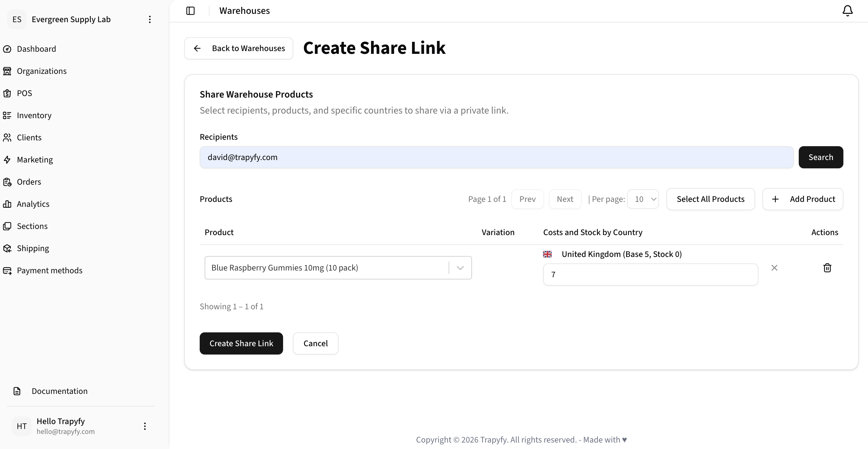This screenshot has width=868, height=449.
Task: Open Sections page
Action: (32, 226)
